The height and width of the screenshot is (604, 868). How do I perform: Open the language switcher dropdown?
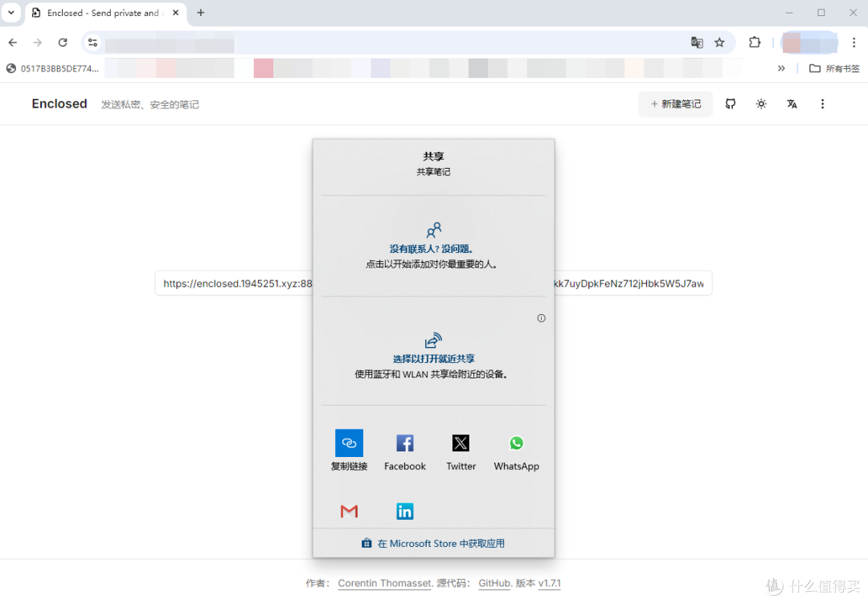pyautogui.click(x=792, y=104)
